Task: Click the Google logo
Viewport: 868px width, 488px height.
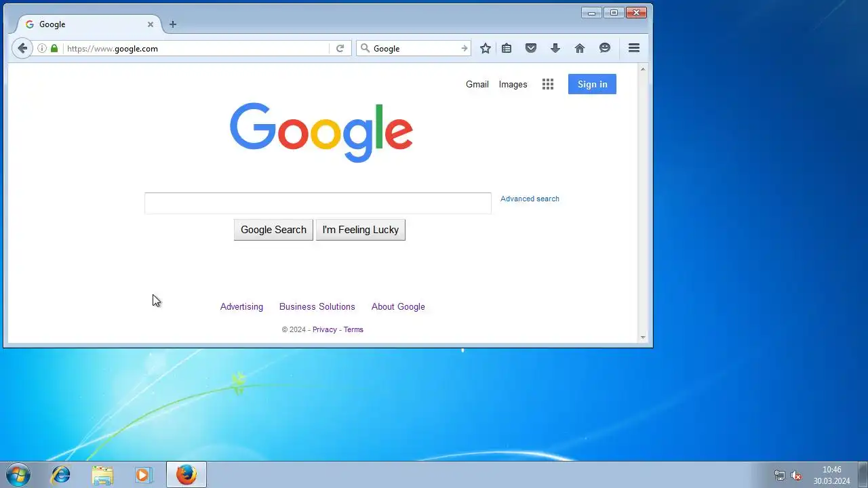Action: (321, 132)
